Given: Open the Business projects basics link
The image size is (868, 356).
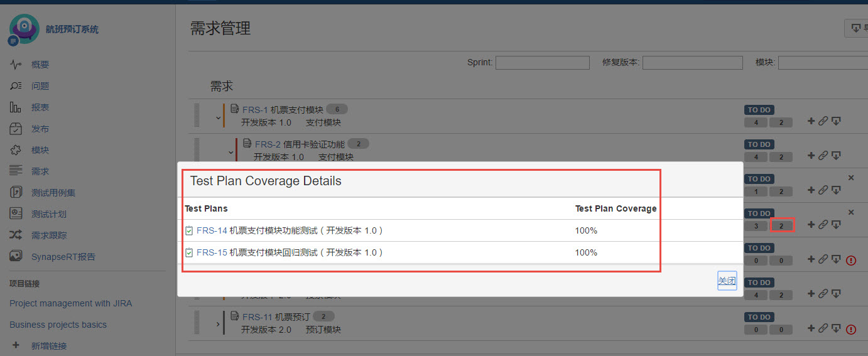Looking at the screenshot, I should [x=58, y=325].
